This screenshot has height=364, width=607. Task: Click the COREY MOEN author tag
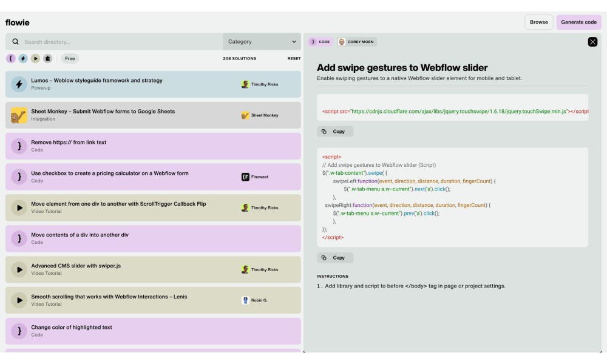[356, 42]
